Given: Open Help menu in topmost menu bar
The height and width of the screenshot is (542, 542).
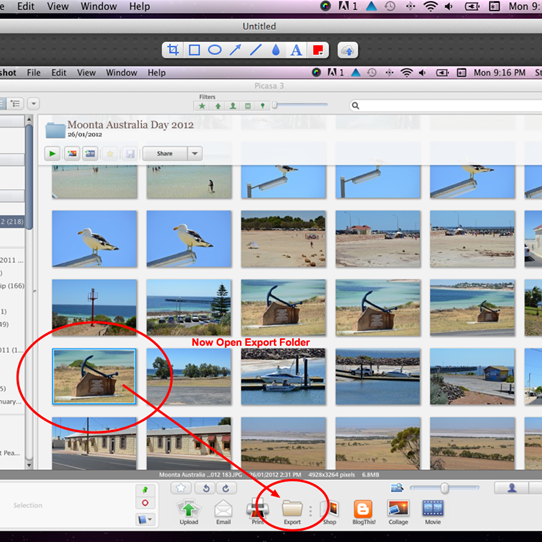Looking at the screenshot, I should [x=140, y=6].
